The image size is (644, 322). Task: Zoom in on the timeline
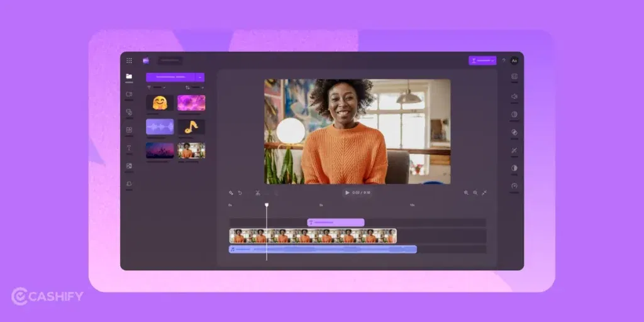click(x=466, y=192)
